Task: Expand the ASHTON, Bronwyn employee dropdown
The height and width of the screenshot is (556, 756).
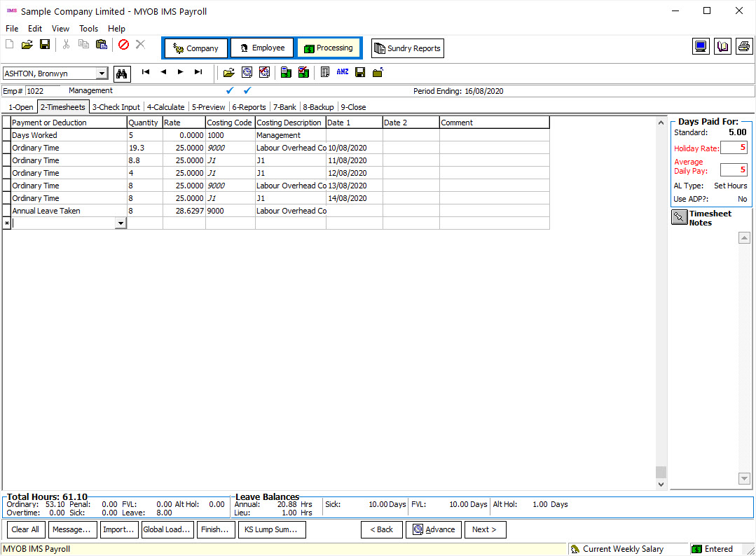Action: click(102, 74)
